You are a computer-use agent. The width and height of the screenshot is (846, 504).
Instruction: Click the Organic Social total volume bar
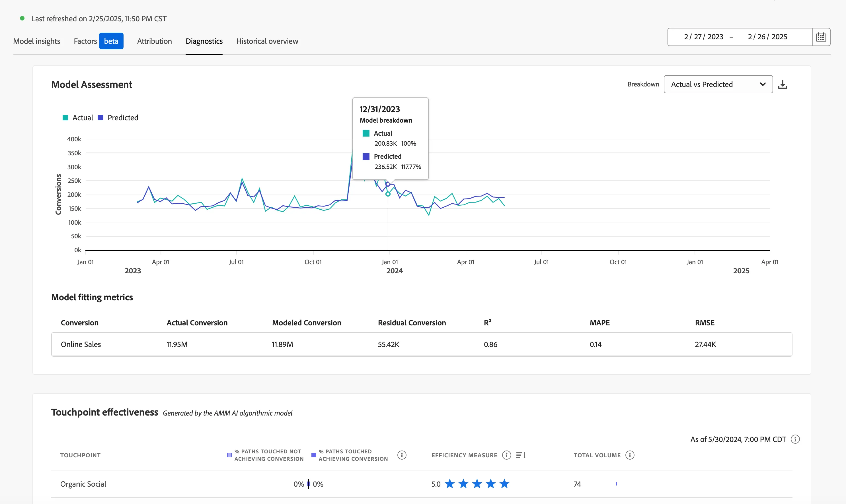616,484
